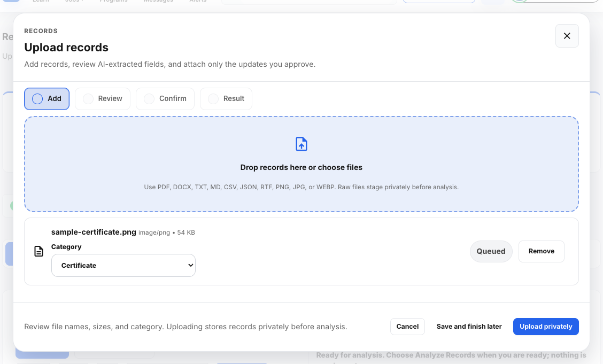This screenshot has height=364, width=603.
Task: Click the Review step circle indicator
Action: click(x=88, y=99)
